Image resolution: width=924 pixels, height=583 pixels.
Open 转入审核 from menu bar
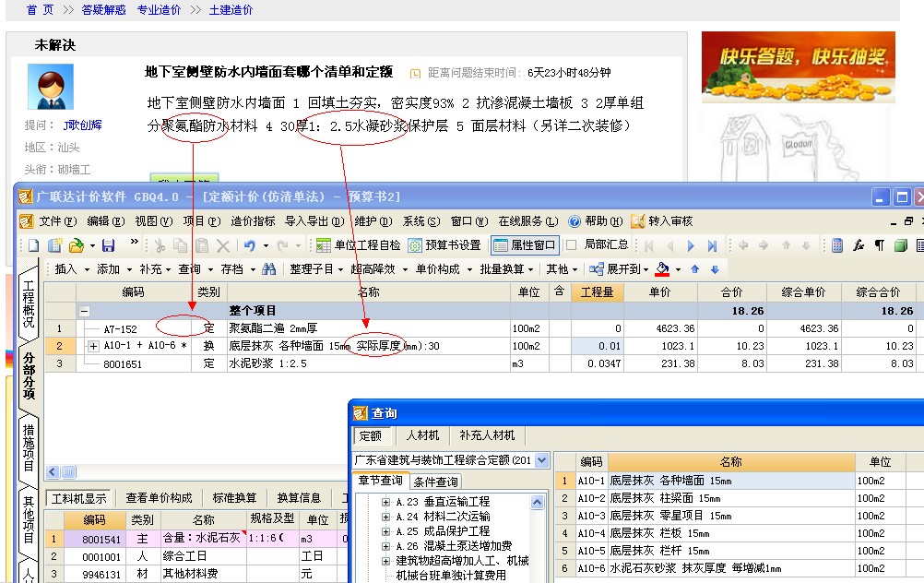pos(662,221)
